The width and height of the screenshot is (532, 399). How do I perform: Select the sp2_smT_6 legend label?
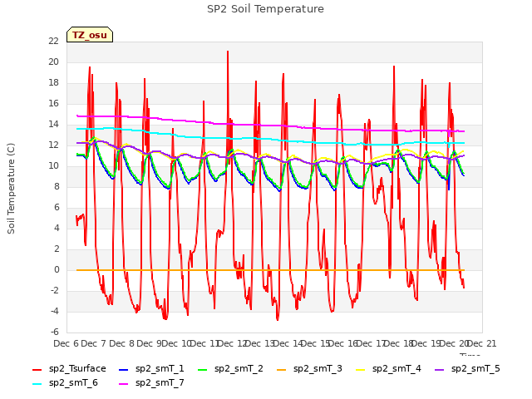tap(73, 382)
